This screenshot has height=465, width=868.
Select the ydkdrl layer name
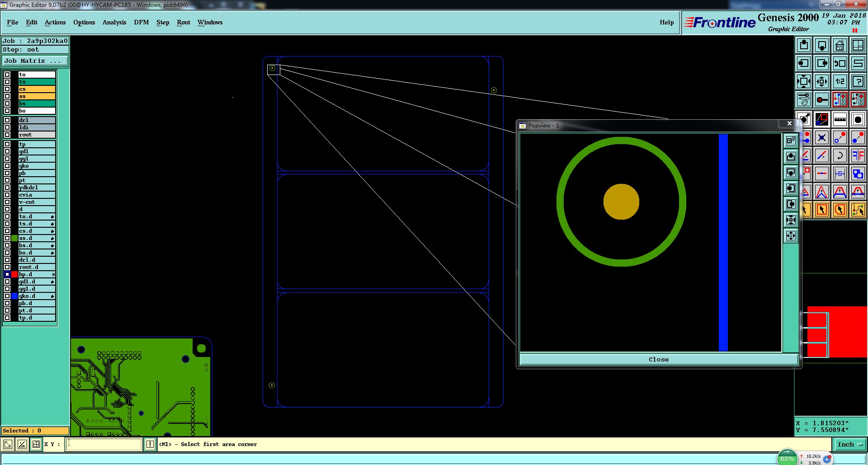[x=37, y=188]
